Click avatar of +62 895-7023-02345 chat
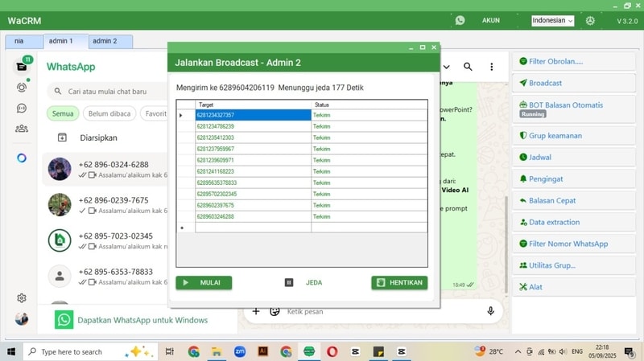This screenshot has height=361, width=644. pyautogui.click(x=60, y=240)
